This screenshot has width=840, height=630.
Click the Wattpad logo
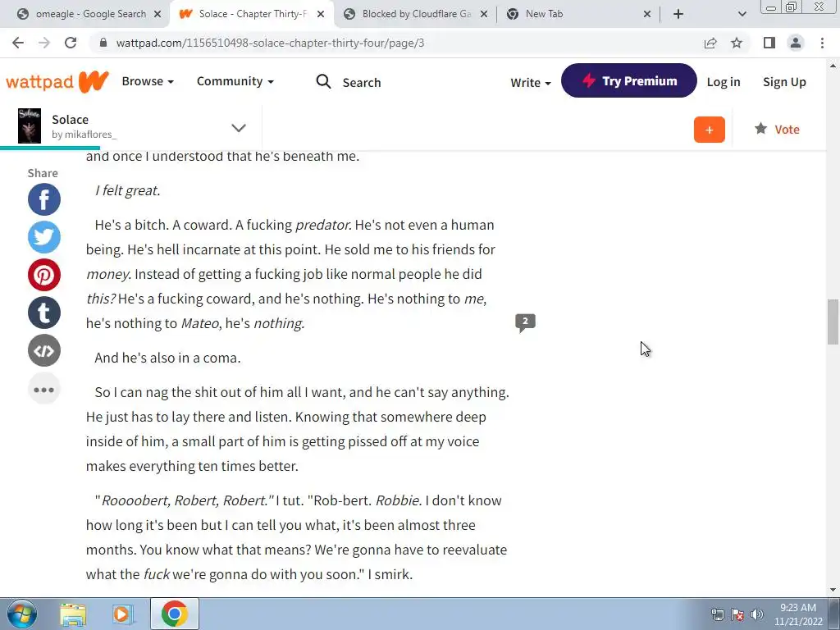pos(57,81)
